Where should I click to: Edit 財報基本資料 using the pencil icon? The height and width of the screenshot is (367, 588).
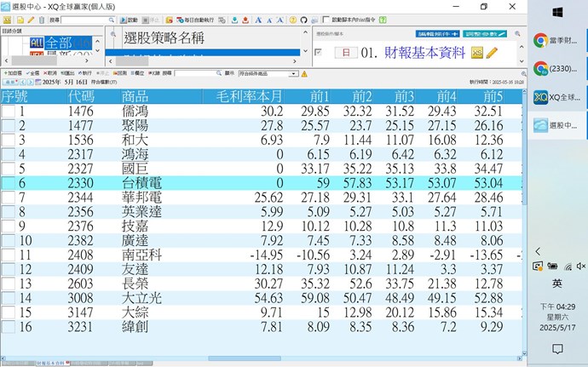tap(490, 53)
